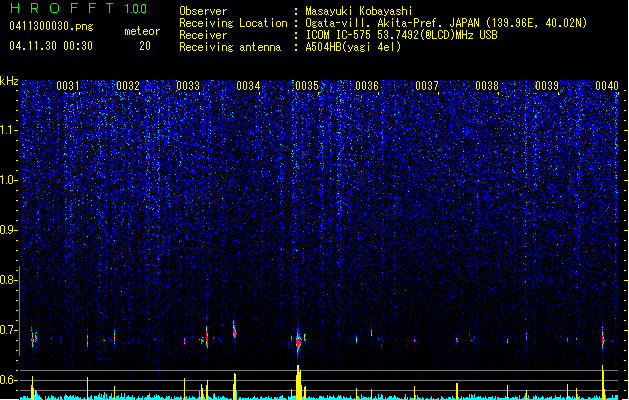Click the 0.8 kHz frequency axis label
Viewport: 629px width, 400px height.
click(x=8, y=280)
